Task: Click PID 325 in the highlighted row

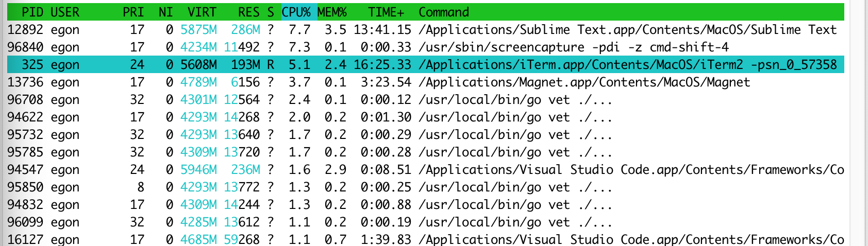Action: [32, 65]
